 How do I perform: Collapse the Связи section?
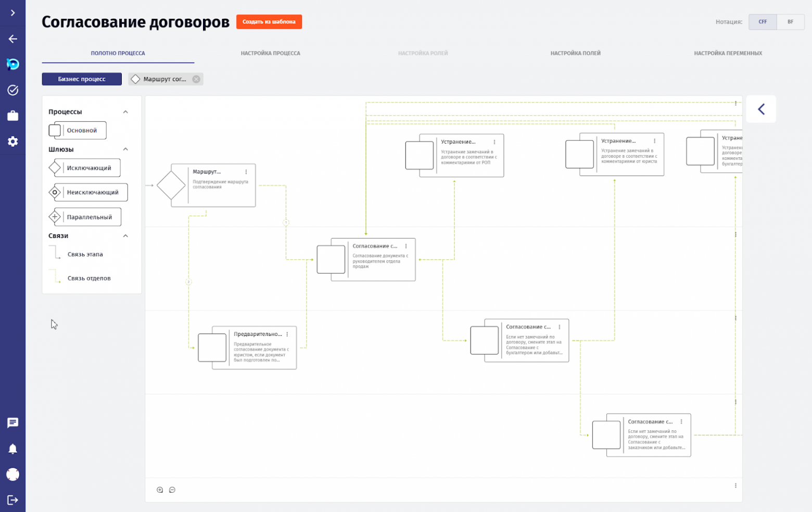[x=125, y=236]
